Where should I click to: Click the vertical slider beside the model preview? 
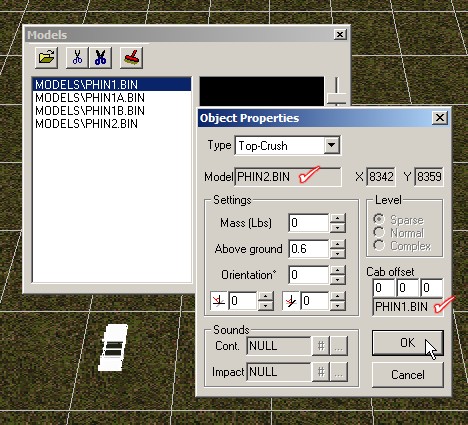(337, 98)
